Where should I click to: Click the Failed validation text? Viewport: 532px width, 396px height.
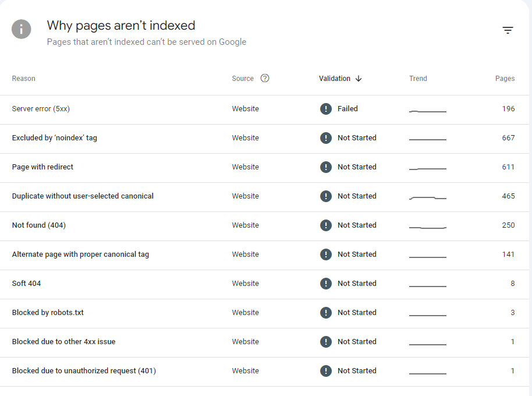[347, 108]
